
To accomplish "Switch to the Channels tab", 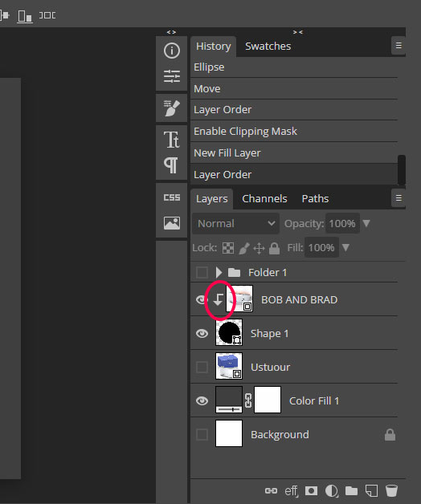I will coord(264,199).
